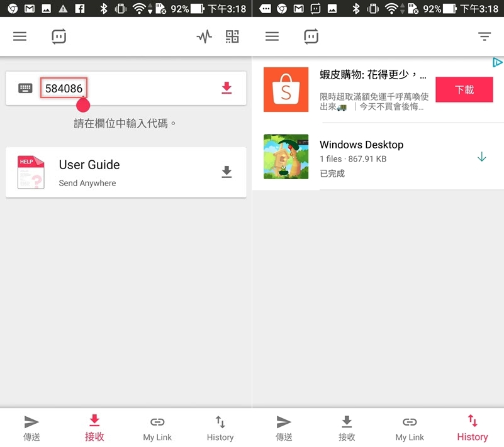Tap warning triangle notification icon
This screenshot has width=504, height=447.
point(63,9)
